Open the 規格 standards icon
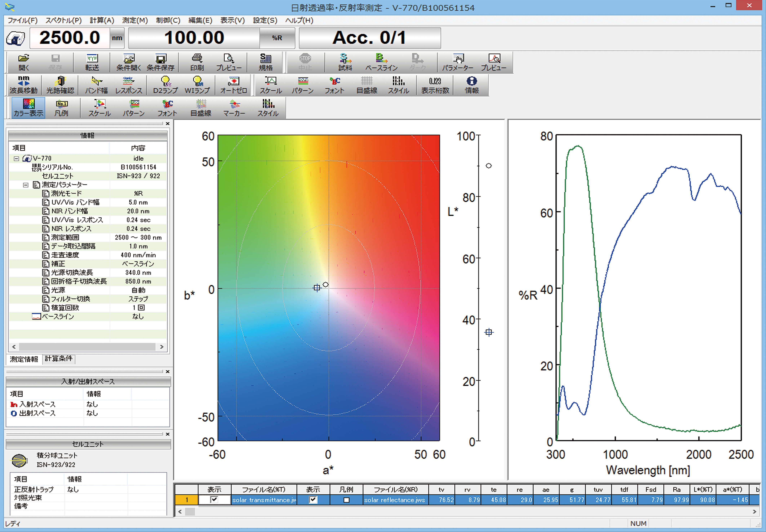The height and width of the screenshot is (532, 766). click(x=265, y=62)
